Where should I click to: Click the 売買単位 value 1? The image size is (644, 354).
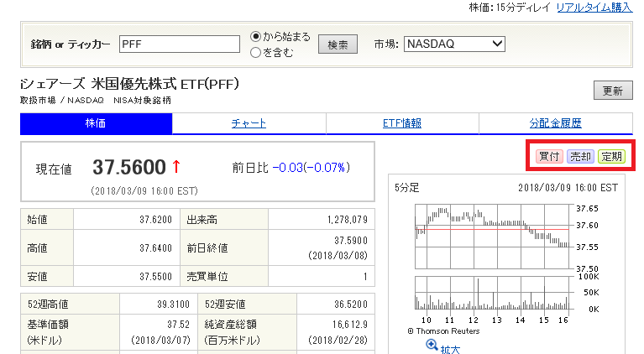[x=365, y=277]
